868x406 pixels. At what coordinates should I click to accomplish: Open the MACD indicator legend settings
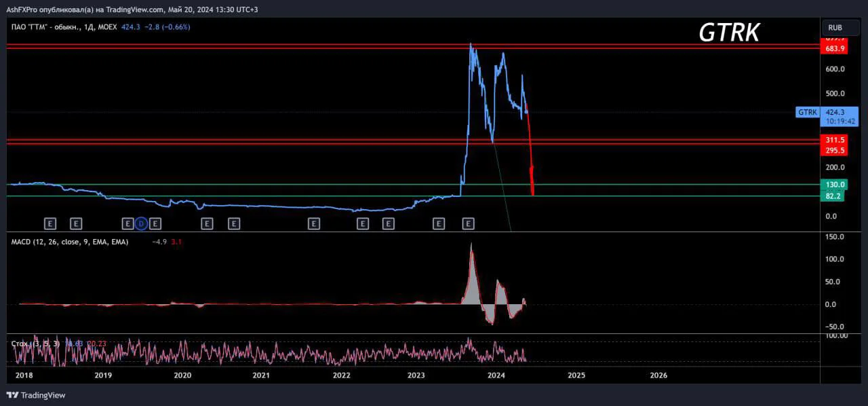(x=69, y=242)
